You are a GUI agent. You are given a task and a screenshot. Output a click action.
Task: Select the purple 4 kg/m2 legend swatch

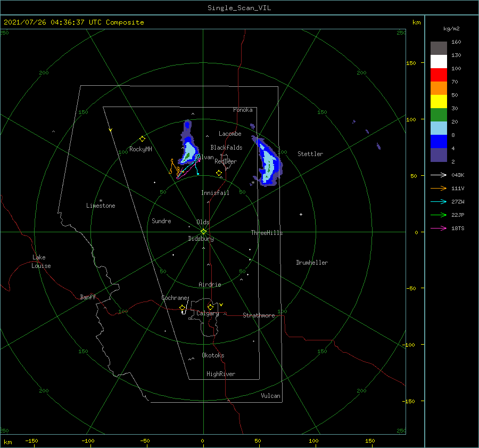(x=439, y=155)
